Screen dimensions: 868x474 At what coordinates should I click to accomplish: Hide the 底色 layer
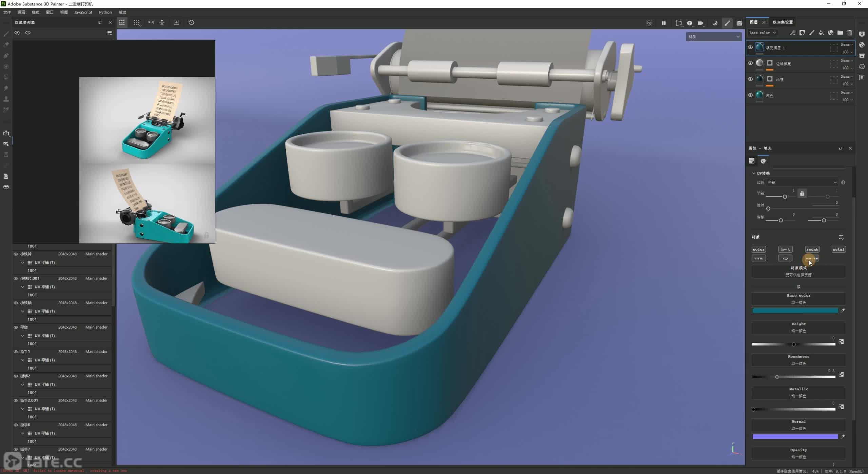(x=750, y=95)
